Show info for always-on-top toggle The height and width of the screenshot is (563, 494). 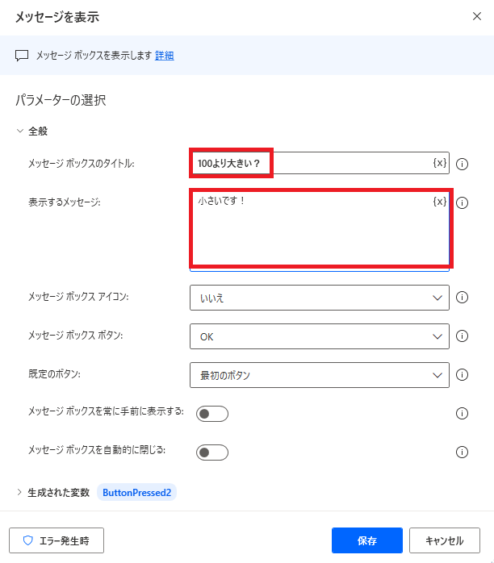[x=462, y=413]
